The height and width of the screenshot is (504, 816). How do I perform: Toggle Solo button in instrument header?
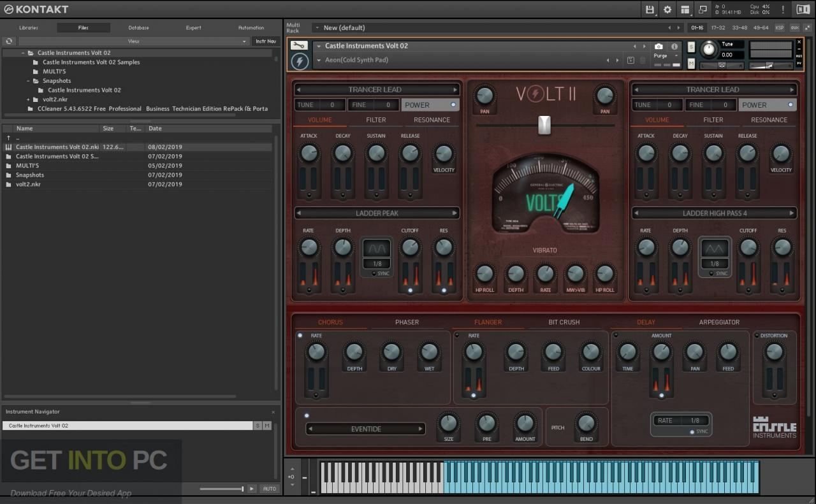[691, 47]
